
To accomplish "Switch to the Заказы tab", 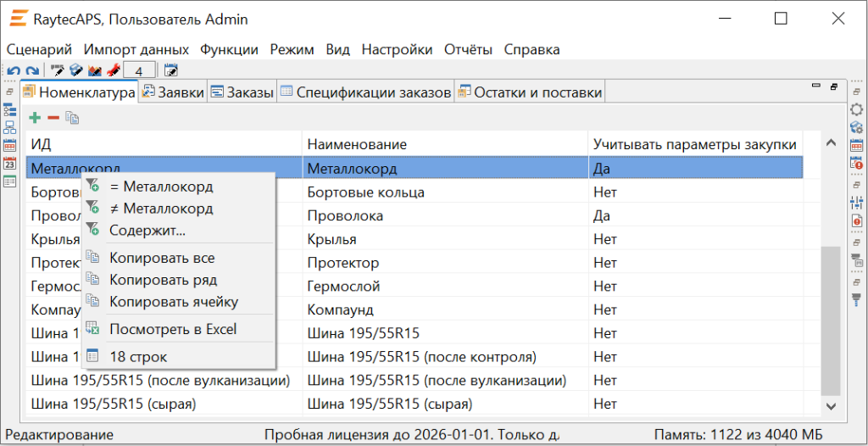I will 242,92.
